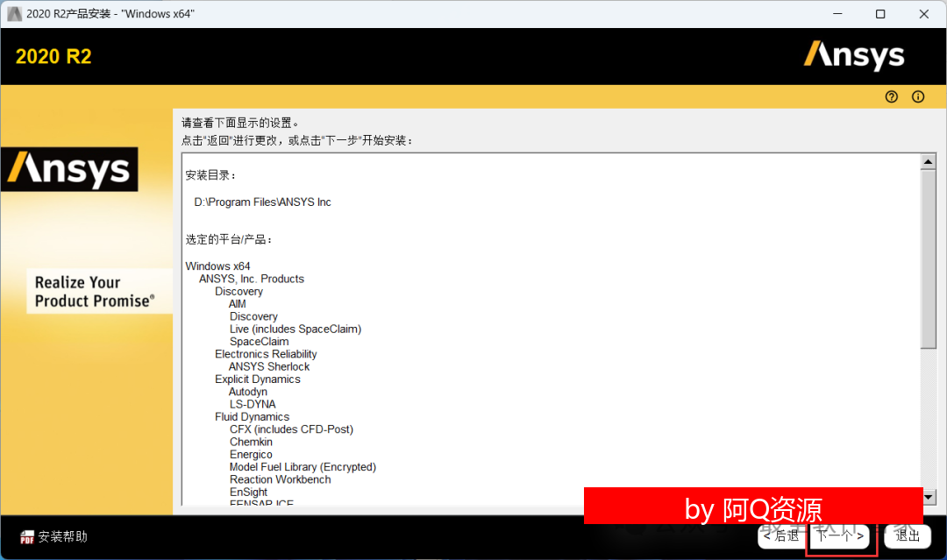The height and width of the screenshot is (560, 947).
Task: Click the question mark help icon
Action: 892,97
